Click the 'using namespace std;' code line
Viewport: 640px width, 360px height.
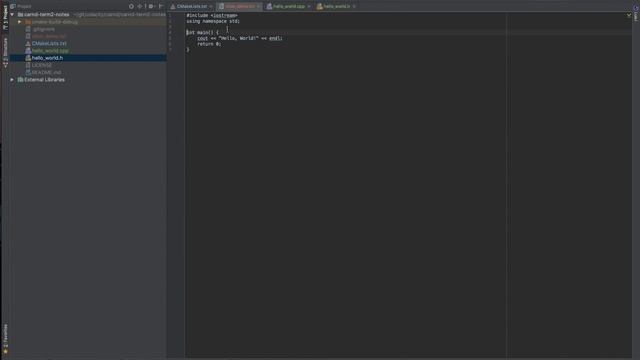[213, 21]
